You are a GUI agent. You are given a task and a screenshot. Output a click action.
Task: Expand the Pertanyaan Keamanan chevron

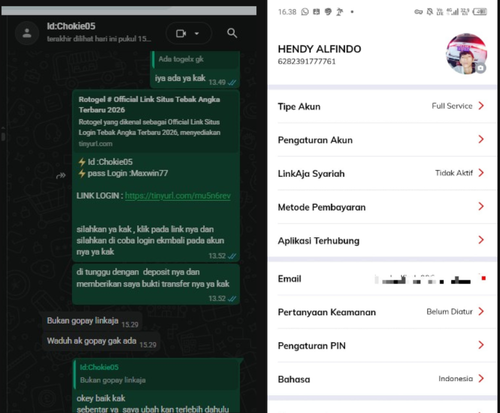point(481,311)
